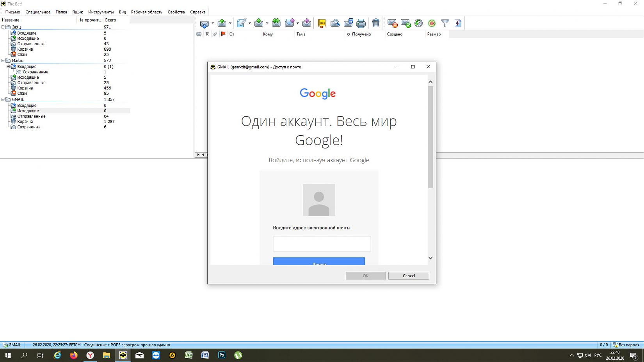Click the save message floppy icon
Image resolution: width=644 pixels, height=362 pixels.
point(348,23)
